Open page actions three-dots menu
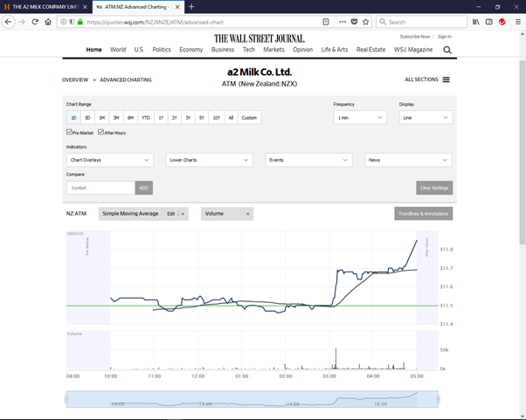Screen dimensions: 526x420 (343, 22)
